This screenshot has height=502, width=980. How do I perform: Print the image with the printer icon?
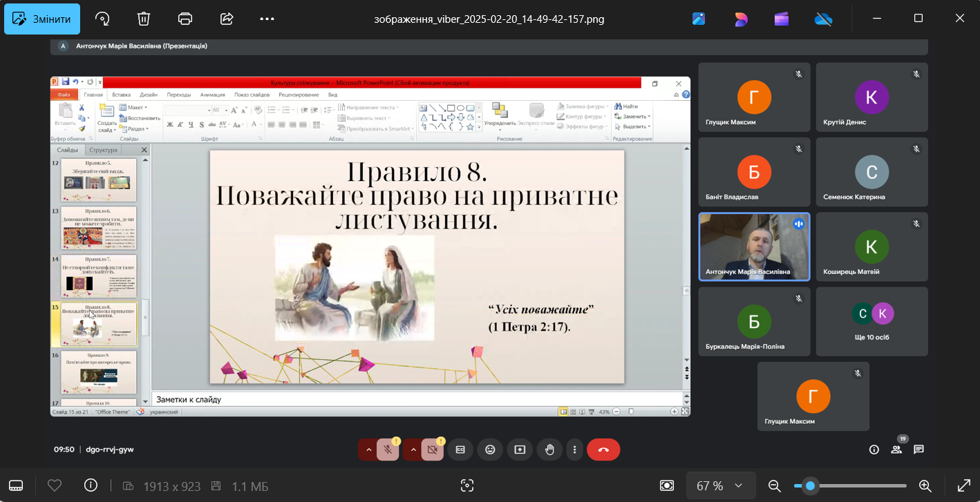click(185, 19)
